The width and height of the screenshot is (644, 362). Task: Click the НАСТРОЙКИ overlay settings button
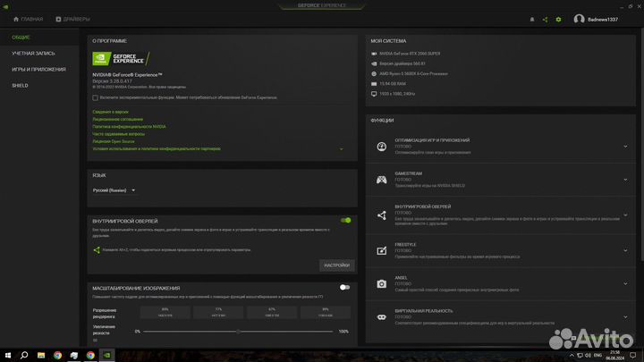337,265
